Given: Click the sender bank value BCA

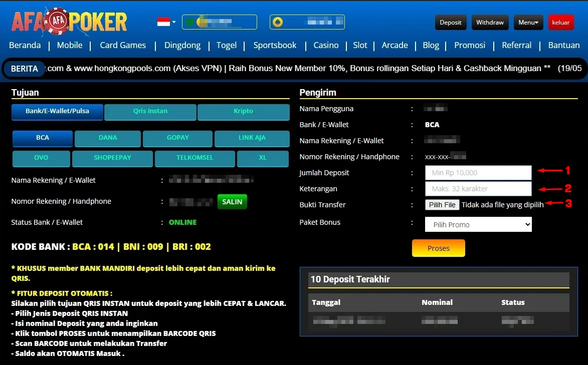Looking at the screenshot, I should pos(432,125).
